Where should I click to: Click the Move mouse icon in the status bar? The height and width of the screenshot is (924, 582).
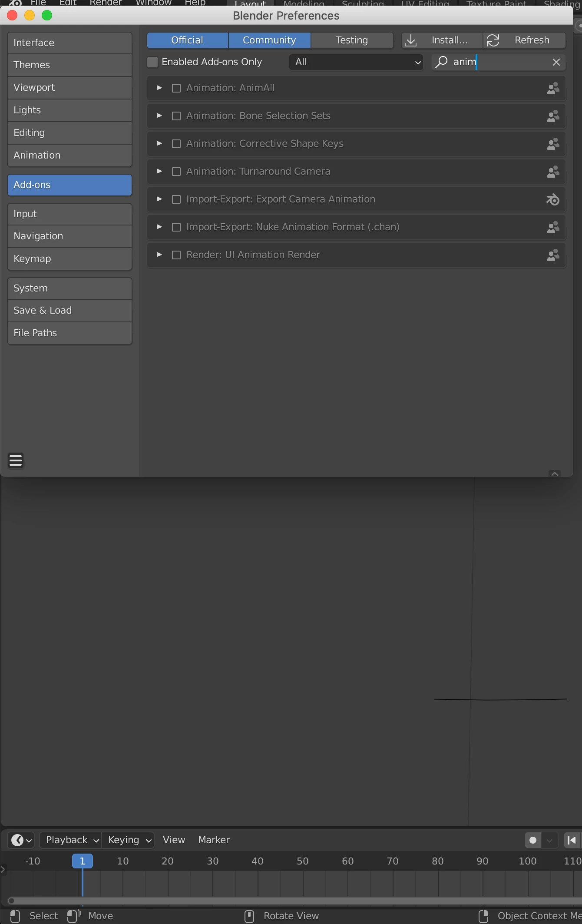(x=74, y=916)
